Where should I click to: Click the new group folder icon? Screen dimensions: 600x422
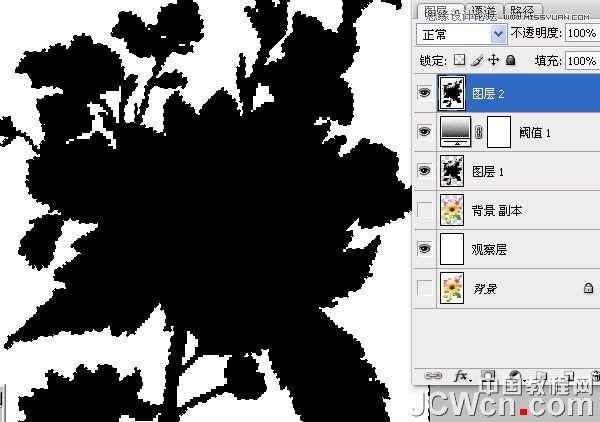coord(542,376)
